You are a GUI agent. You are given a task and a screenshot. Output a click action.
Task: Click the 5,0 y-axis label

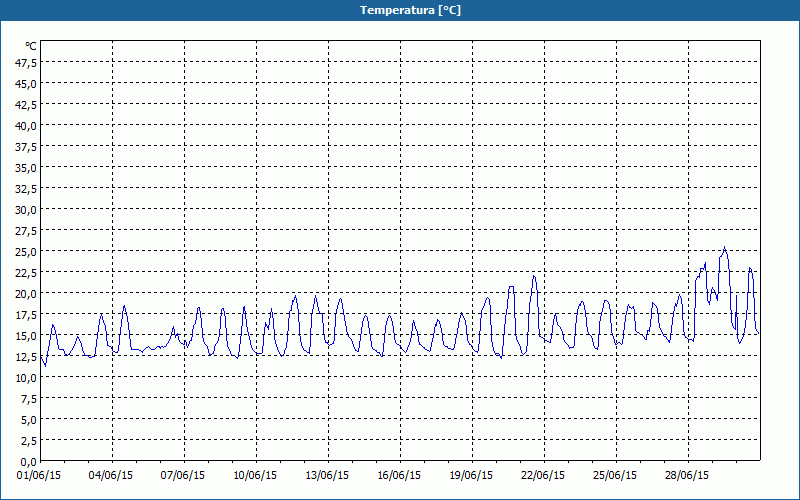tap(28, 420)
